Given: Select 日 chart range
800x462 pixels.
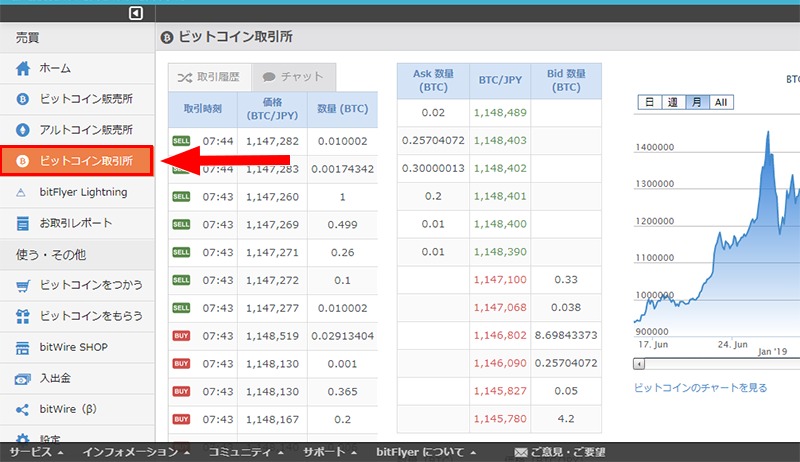Looking at the screenshot, I should tap(649, 102).
